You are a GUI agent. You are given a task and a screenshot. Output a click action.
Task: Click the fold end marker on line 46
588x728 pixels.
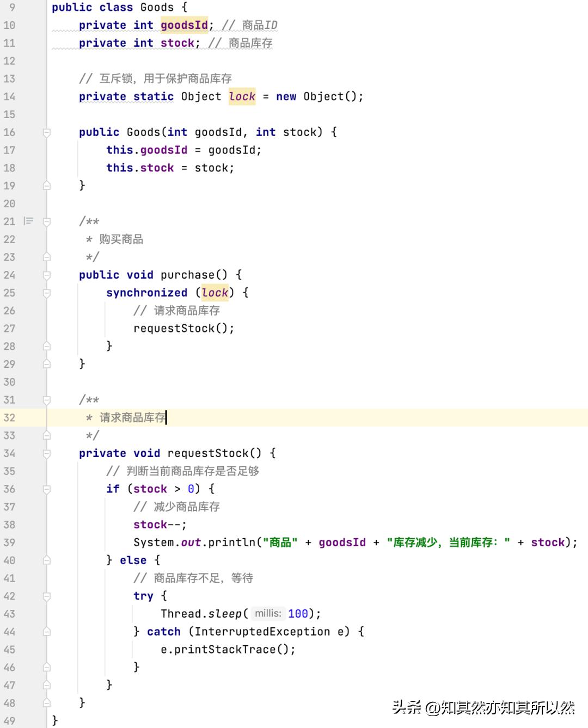pos(47,668)
